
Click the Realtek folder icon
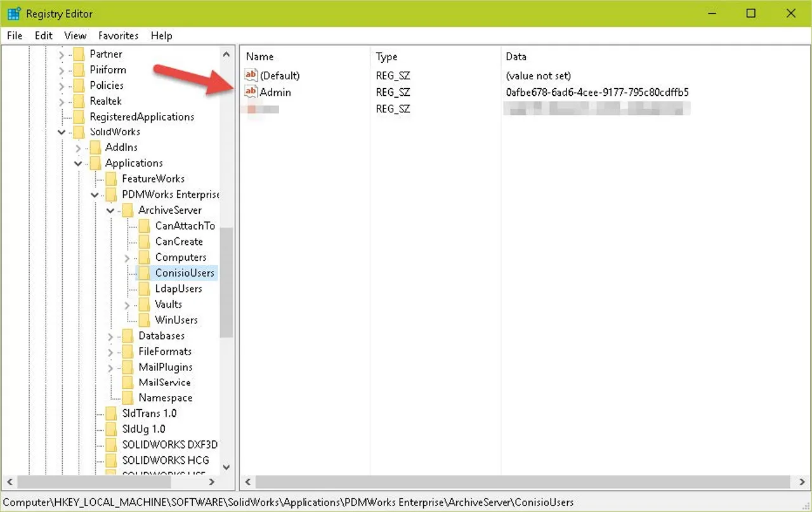[x=79, y=101]
